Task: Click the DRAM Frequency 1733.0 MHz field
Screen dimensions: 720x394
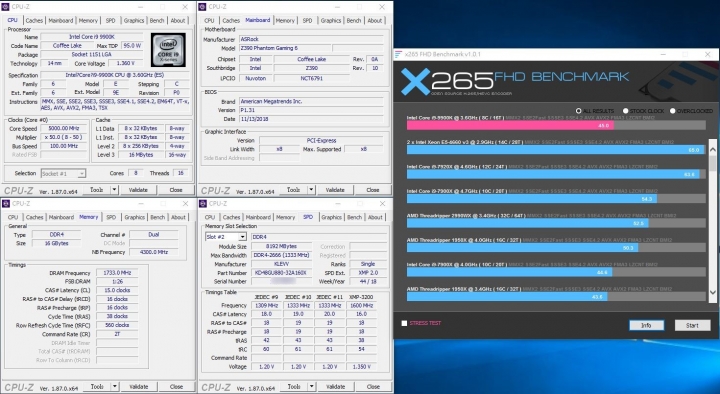Action: [117, 273]
